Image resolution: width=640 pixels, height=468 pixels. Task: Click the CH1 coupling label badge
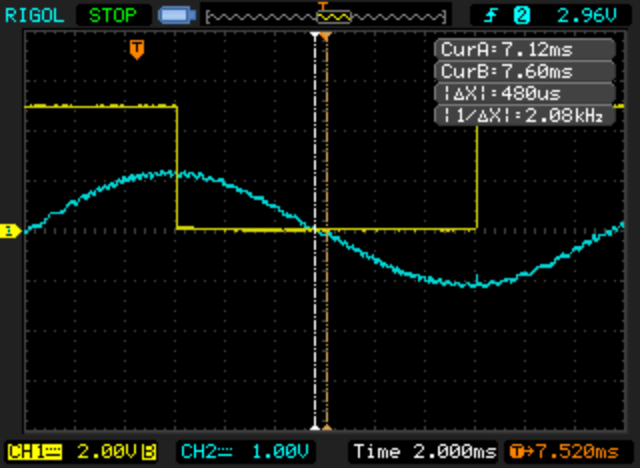coord(35,452)
